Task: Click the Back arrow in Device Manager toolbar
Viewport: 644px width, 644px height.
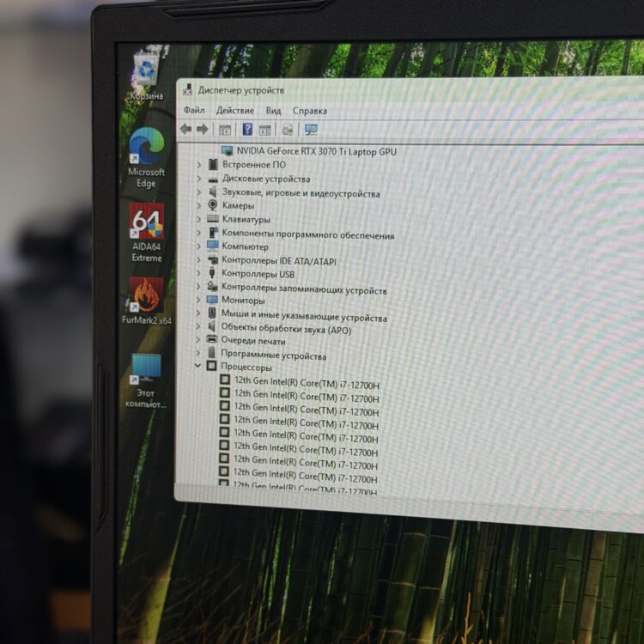Action: pos(185,130)
